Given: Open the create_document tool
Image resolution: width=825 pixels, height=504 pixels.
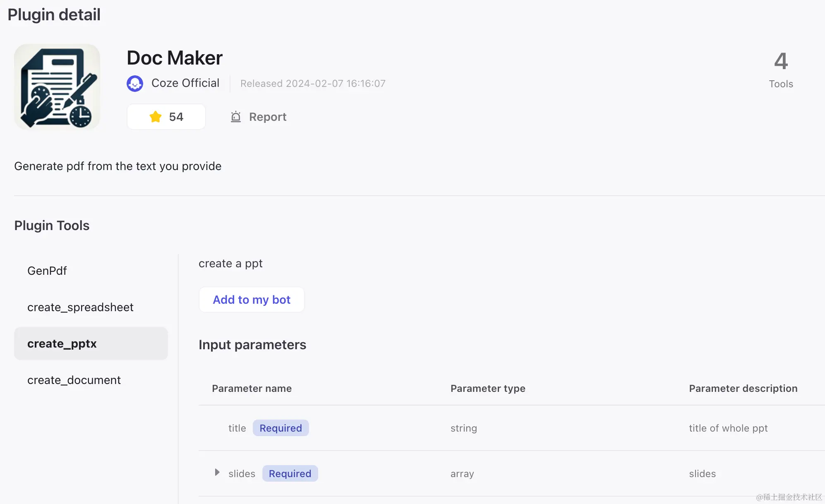Looking at the screenshot, I should (x=74, y=380).
